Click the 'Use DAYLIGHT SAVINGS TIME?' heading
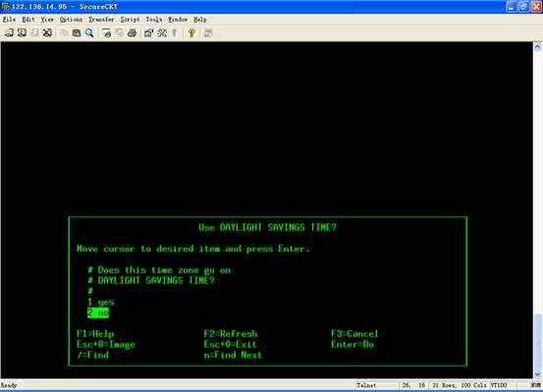This screenshot has width=543, height=392. click(x=268, y=227)
